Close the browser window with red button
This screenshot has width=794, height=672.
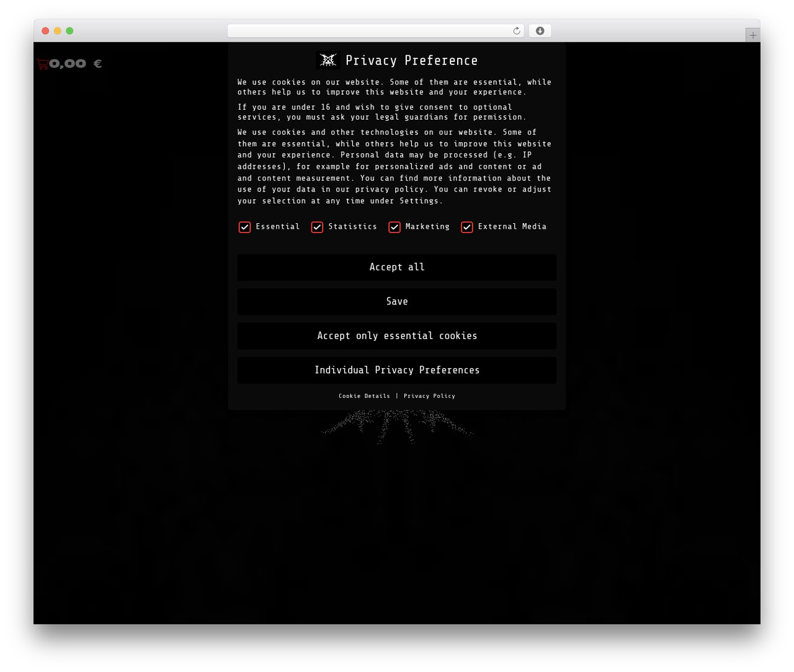pyautogui.click(x=45, y=31)
